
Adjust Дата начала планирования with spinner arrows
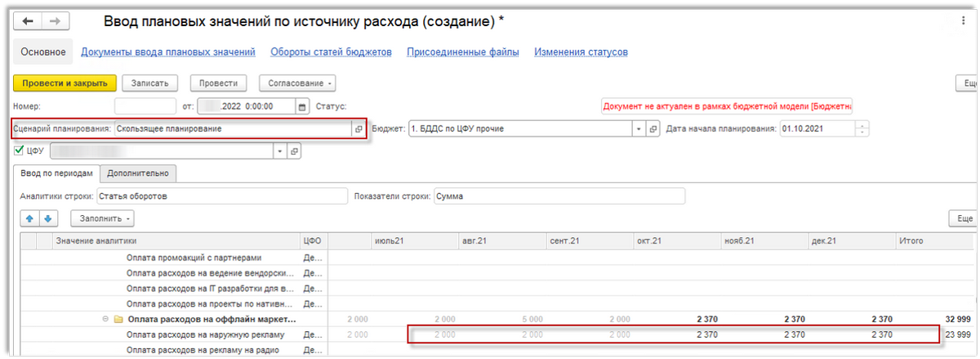point(863,129)
